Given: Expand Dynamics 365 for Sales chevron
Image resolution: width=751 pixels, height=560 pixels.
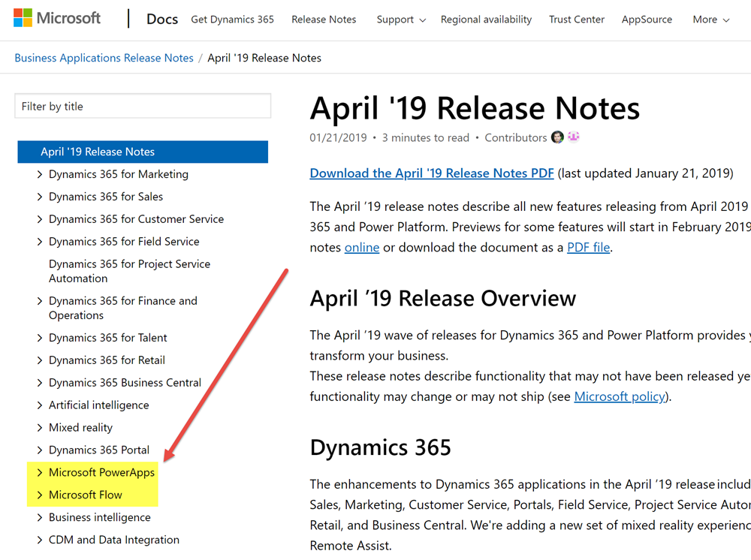Looking at the screenshot, I should [40, 197].
